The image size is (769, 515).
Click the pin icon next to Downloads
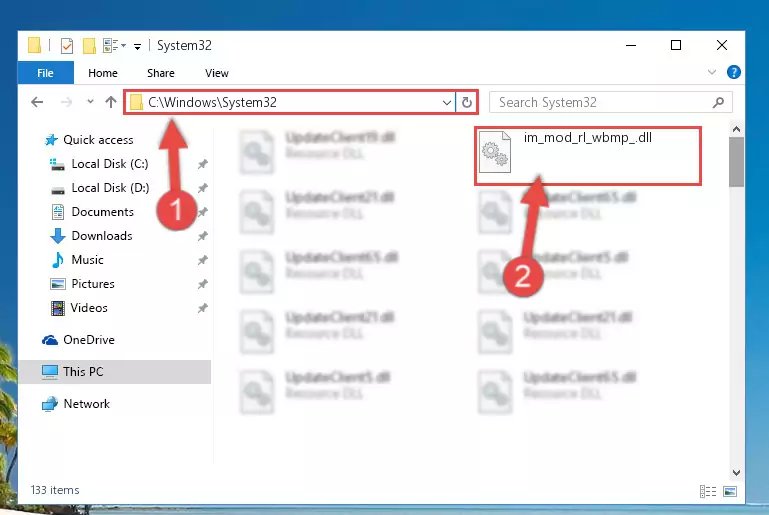[x=202, y=236]
